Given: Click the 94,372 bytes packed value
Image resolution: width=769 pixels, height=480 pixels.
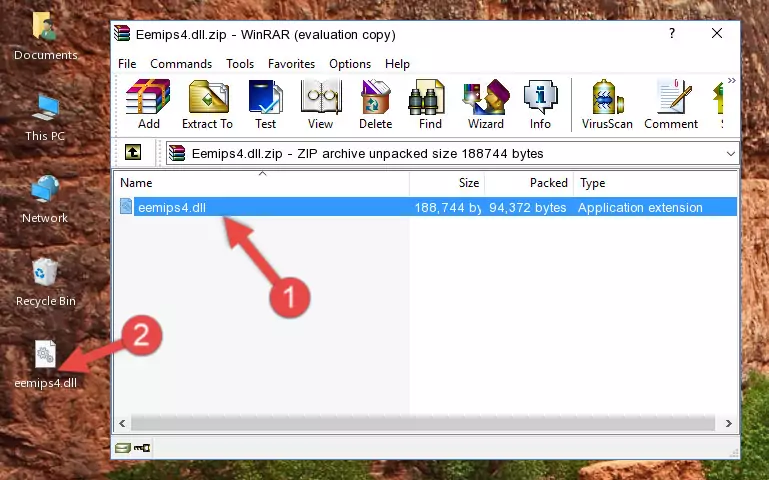Looking at the screenshot, I should tap(528, 207).
